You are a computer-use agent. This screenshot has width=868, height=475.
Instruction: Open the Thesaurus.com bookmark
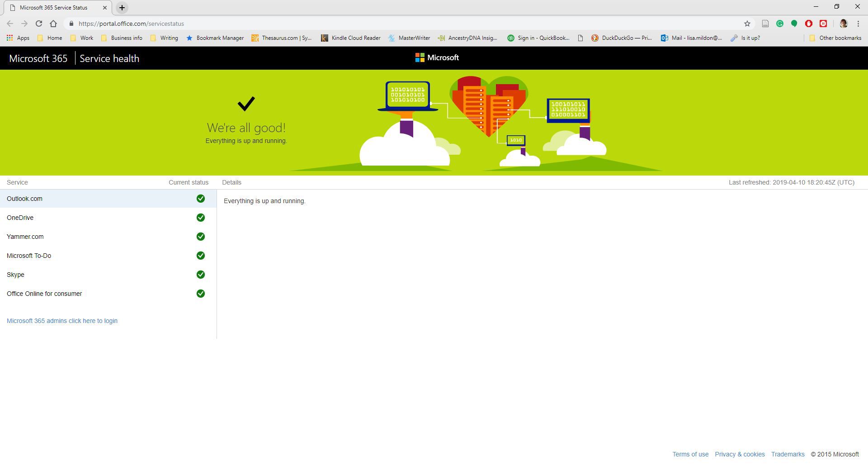tap(282, 38)
